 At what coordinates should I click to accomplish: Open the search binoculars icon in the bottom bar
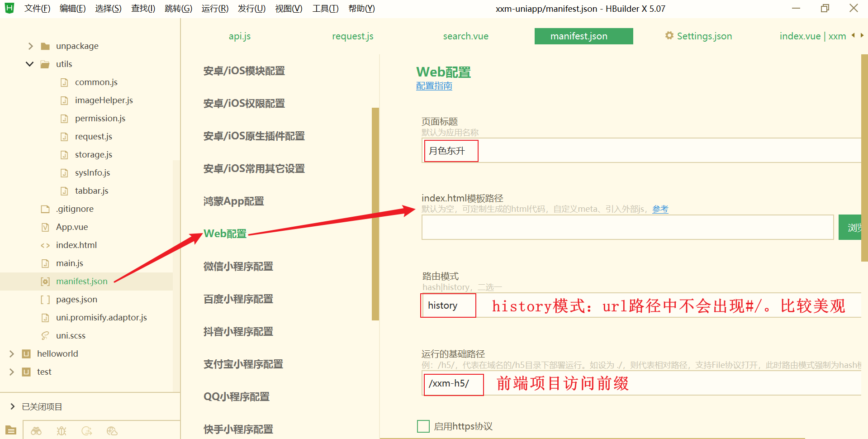[x=36, y=431]
